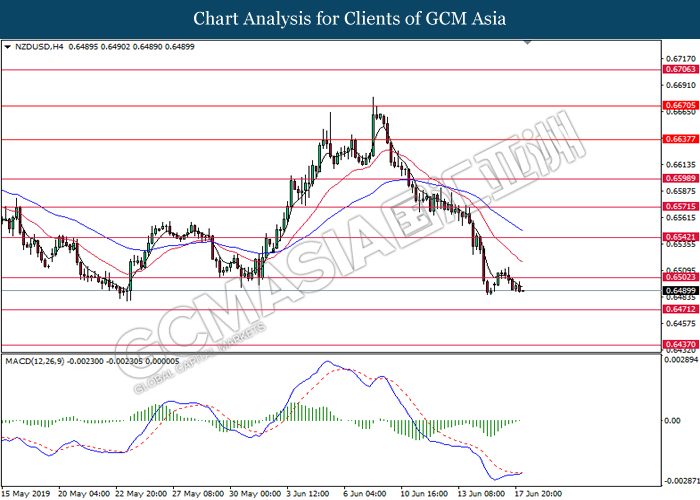This screenshot has height=500, width=700.
Task: Click the 0.65875 price scale value
Action: pyautogui.click(x=680, y=191)
